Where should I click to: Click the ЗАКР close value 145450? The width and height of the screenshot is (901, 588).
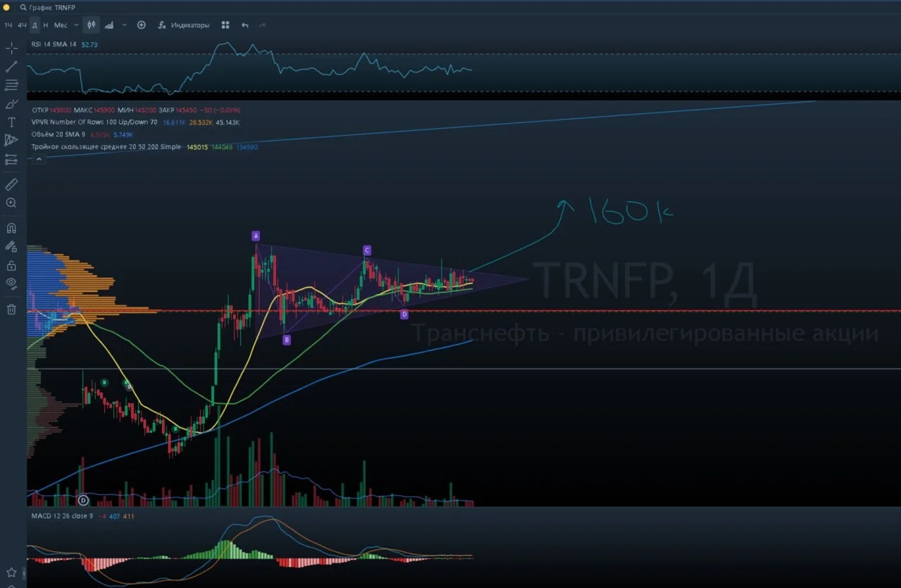186,110
